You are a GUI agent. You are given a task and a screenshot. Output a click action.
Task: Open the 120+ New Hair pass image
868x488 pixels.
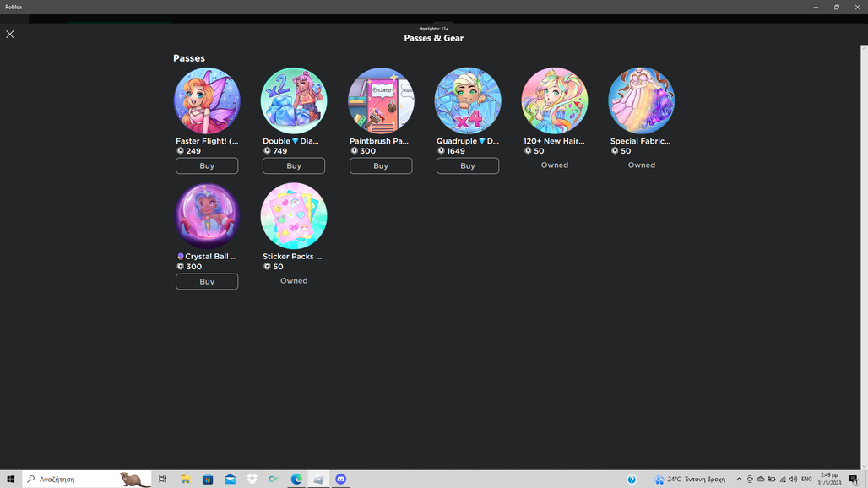point(555,100)
